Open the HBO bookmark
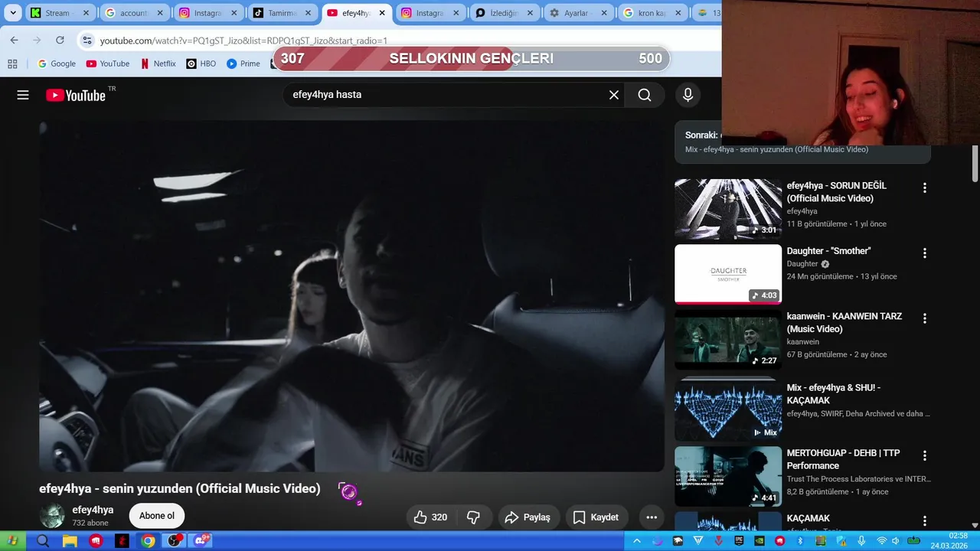 (201, 64)
